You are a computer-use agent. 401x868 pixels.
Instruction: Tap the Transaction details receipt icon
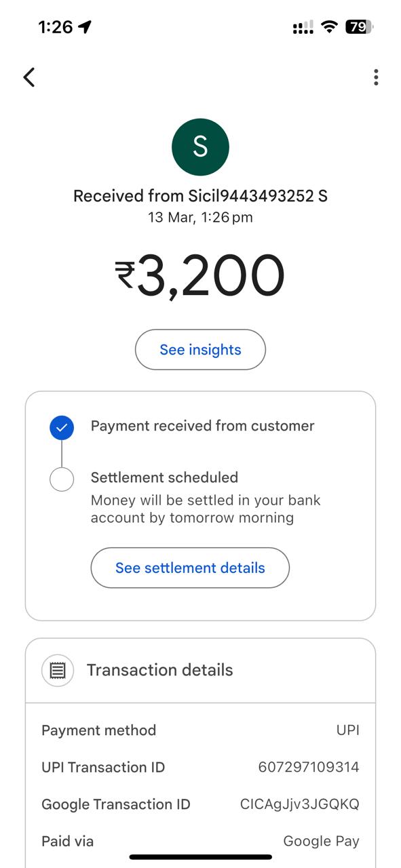point(58,671)
